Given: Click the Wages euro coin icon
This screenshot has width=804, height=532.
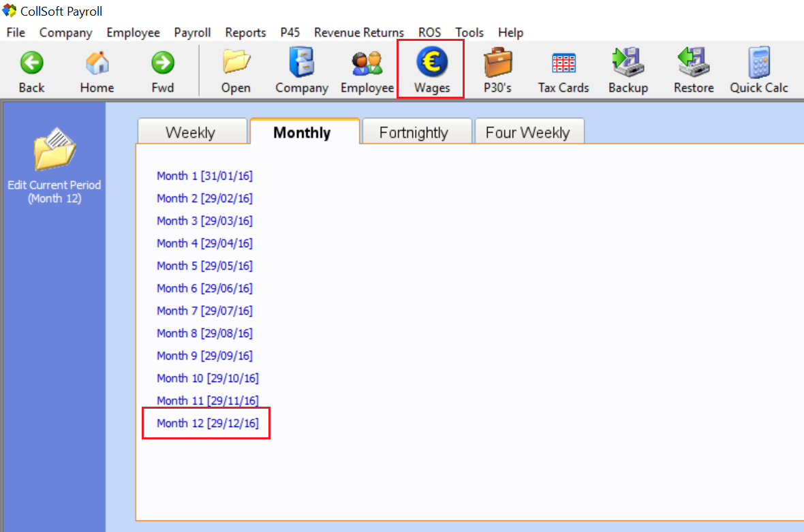Looking at the screenshot, I should [x=431, y=63].
